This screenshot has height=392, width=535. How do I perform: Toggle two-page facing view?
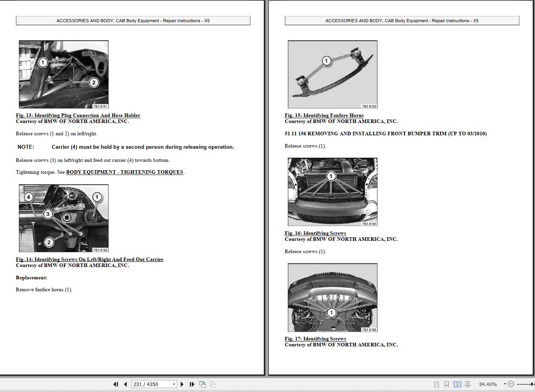click(x=457, y=384)
